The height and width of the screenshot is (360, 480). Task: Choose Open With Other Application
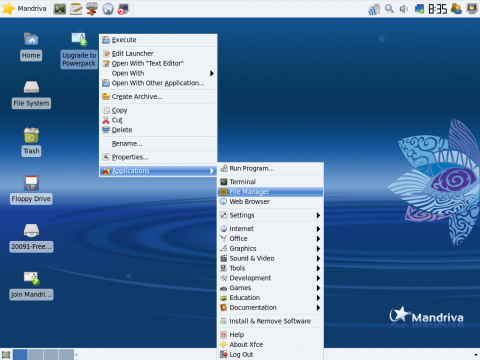point(158,83)
